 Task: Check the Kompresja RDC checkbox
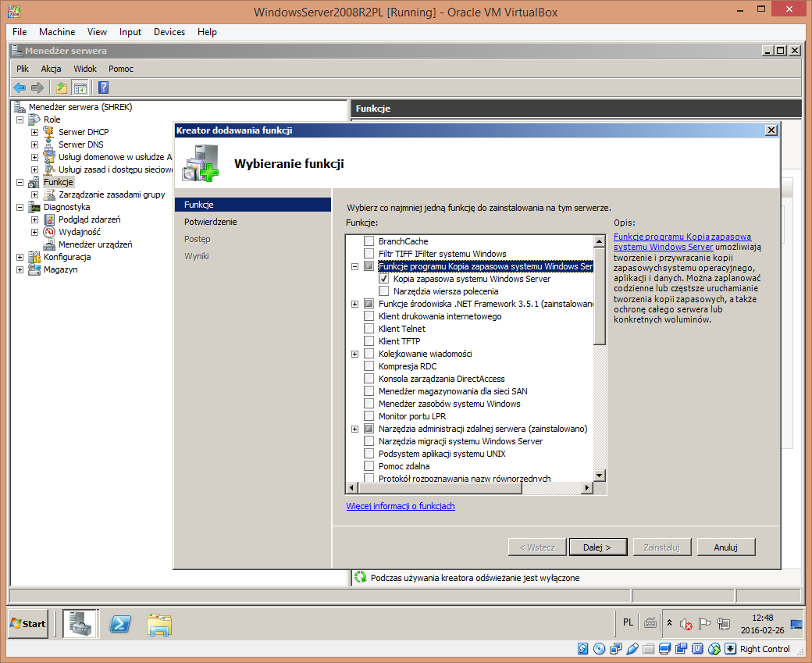point(369,366)
